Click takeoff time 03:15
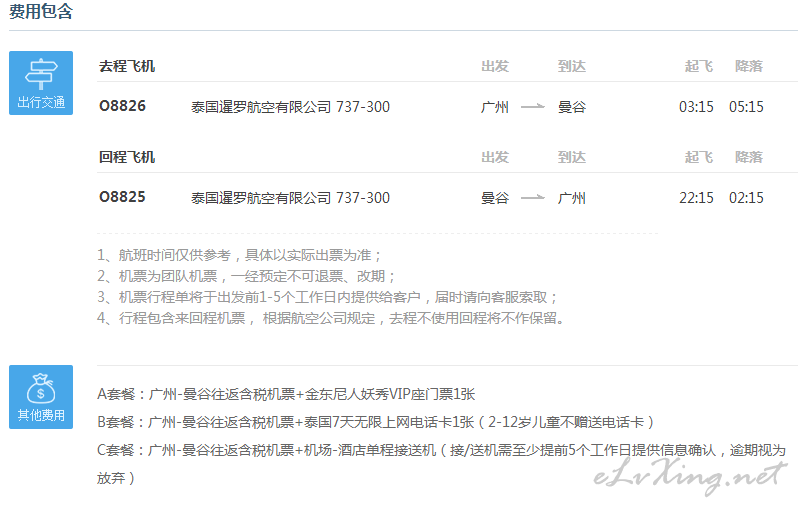 [x=696, y=107]
